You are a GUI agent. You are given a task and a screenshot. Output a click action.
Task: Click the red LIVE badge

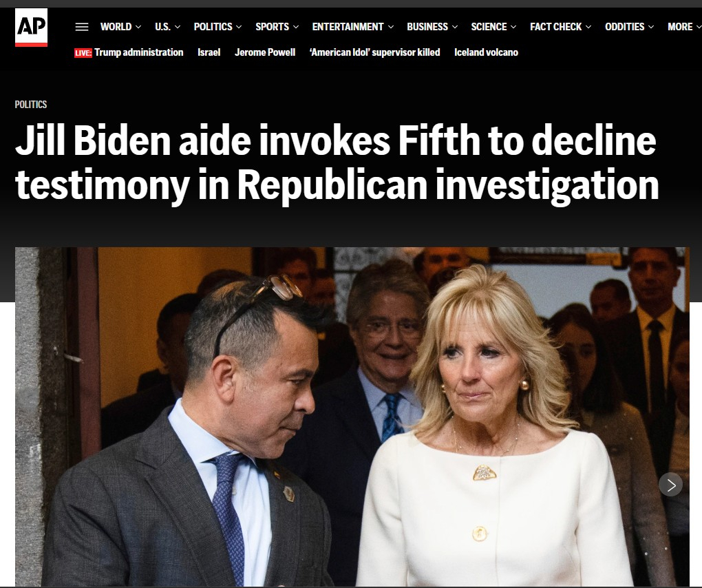click(x=83, y=53)
